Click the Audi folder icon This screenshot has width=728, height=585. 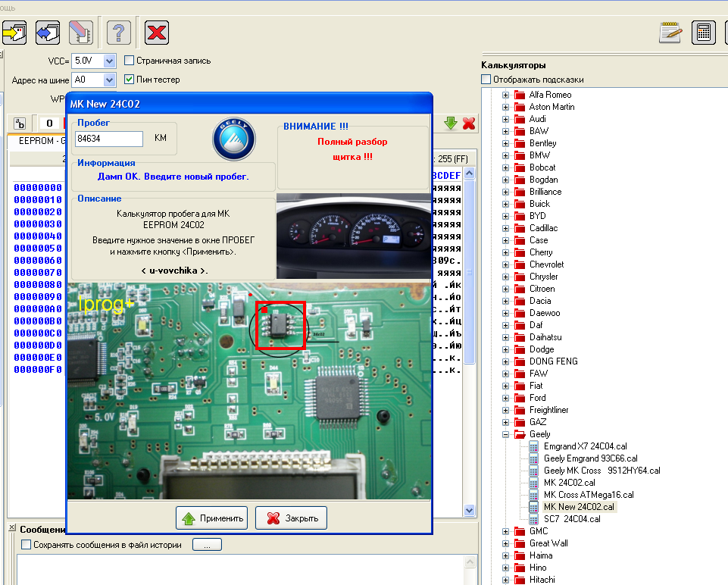[520, 119]
